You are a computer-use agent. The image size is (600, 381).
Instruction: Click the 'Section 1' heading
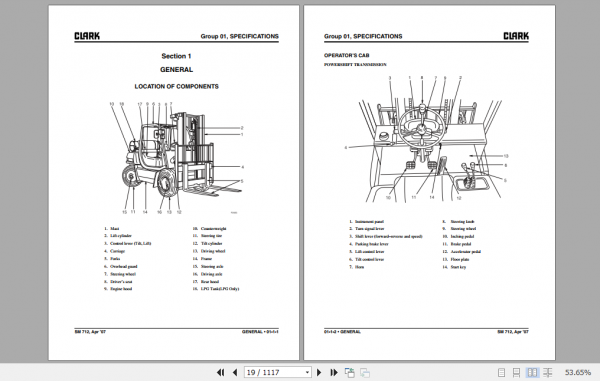click(176, 56)
